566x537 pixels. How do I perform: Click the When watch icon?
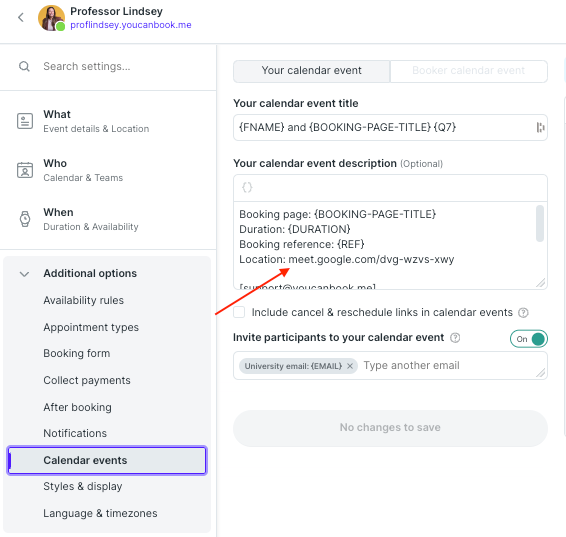tap(25, 219)
